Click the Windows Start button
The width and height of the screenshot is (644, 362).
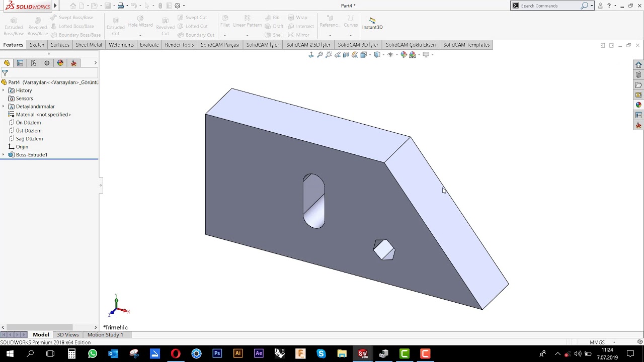coord(10,353)
